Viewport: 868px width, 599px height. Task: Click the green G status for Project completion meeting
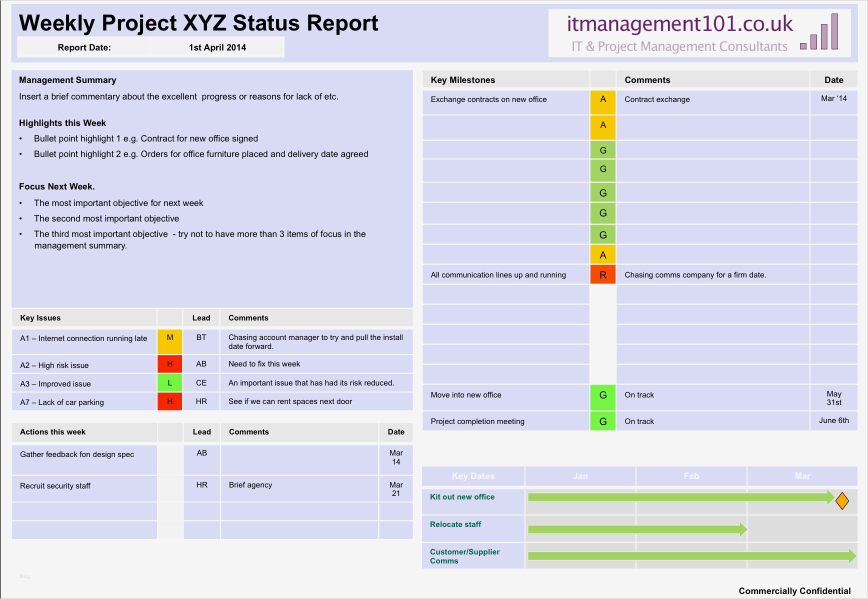coord(603,421)
